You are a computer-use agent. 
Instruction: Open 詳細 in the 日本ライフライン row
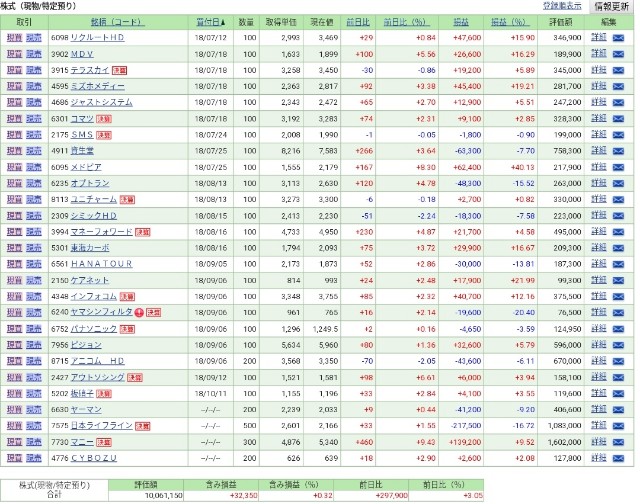click(599, 425)
